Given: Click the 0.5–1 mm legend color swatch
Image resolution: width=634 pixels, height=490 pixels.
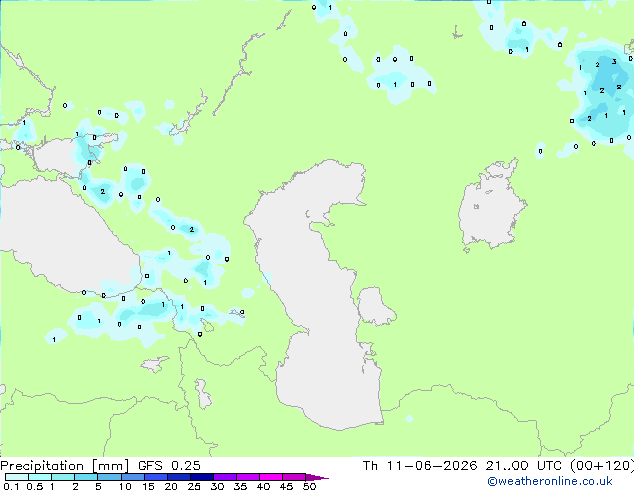Looking at the screenshot, I should pos(40,477).
